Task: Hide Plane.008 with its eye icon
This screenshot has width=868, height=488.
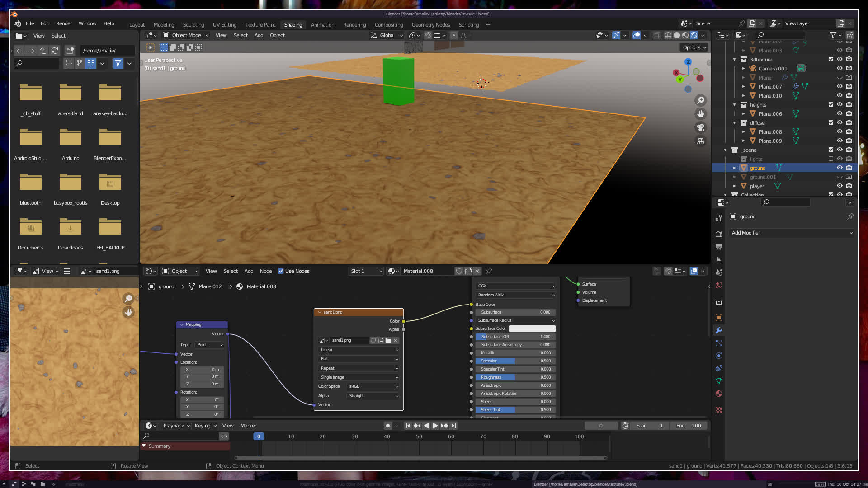Action: tap(840, 132)
